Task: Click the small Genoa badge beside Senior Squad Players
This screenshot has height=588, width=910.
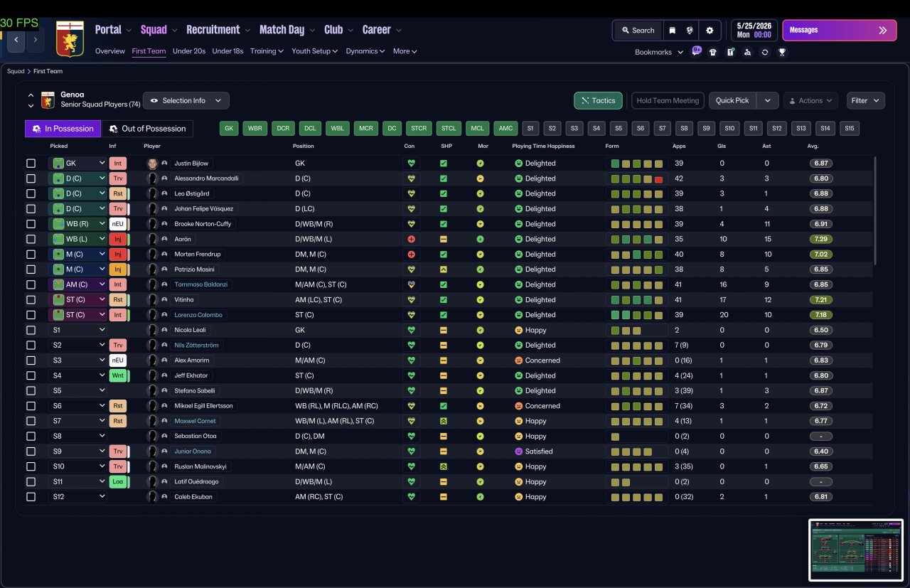Action: tap(48, 100)
